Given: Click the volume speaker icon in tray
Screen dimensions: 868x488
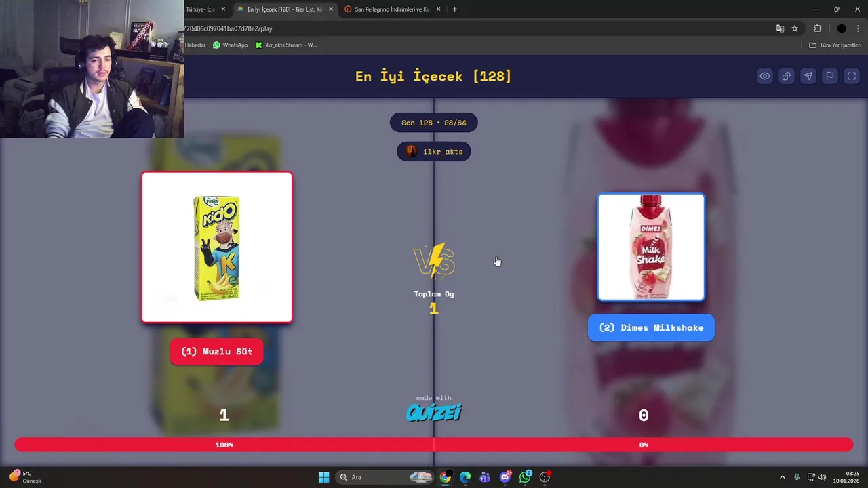Looking at the screenshot, I should pos(823,477).
